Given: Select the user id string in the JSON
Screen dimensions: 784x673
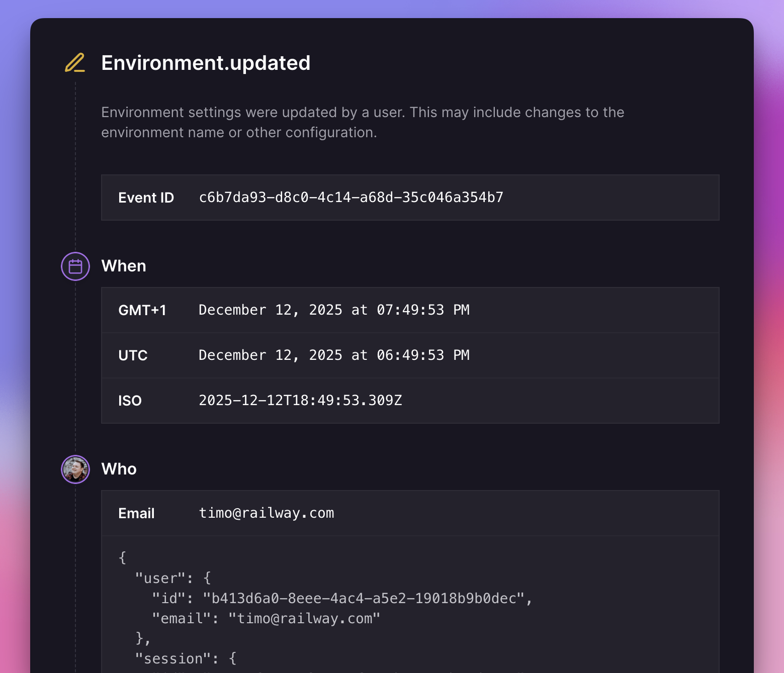Looking at the screenshot, I should click(364, 599).
